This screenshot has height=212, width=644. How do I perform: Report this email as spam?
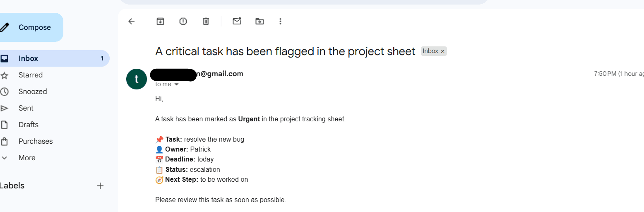[x=183, y=22]
